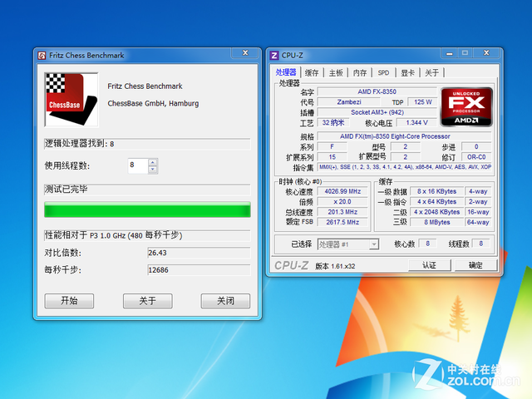Screen dimensions: 532x399
Task: Open the SPD tab in CPU-Z
Action: 383,72
